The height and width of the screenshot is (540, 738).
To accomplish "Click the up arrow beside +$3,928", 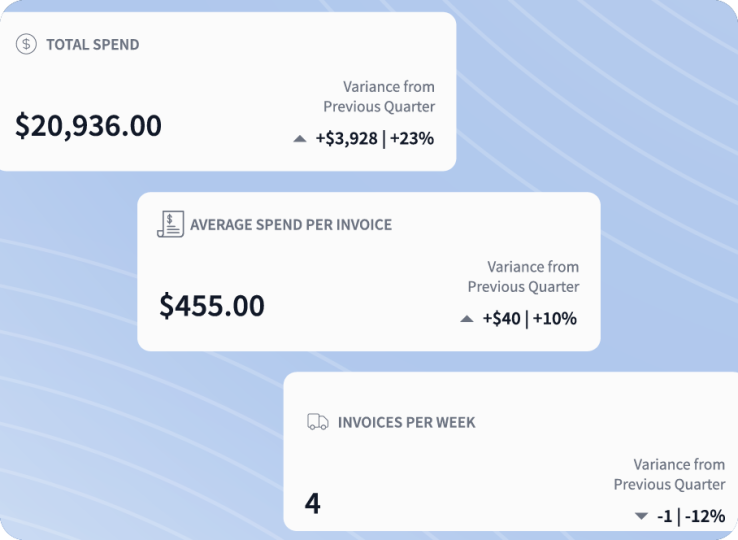I will [x=299, y=139].
